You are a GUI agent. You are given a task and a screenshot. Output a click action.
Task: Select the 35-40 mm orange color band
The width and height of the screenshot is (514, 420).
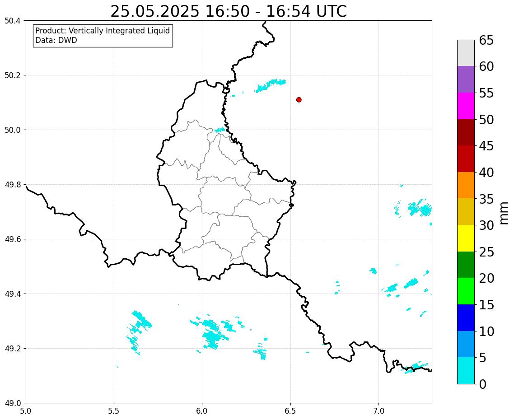[x=466, y=185]
